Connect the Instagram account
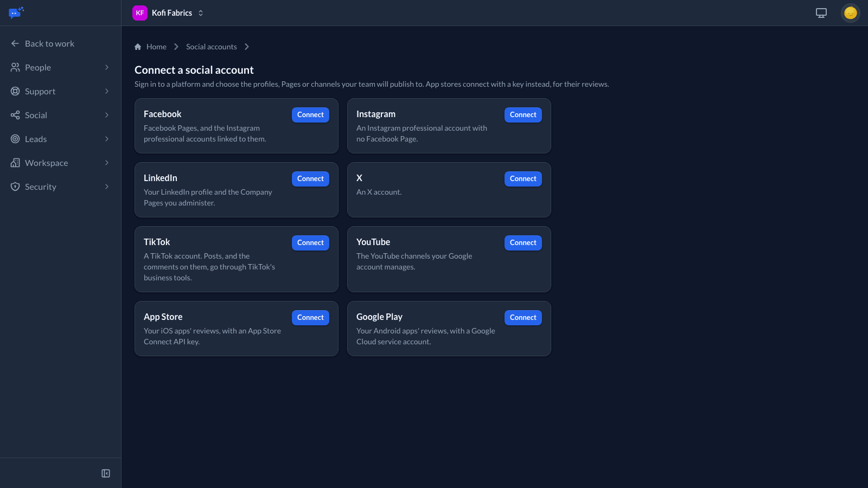This screenshot has width=868, height=488. tap(523, 115)
